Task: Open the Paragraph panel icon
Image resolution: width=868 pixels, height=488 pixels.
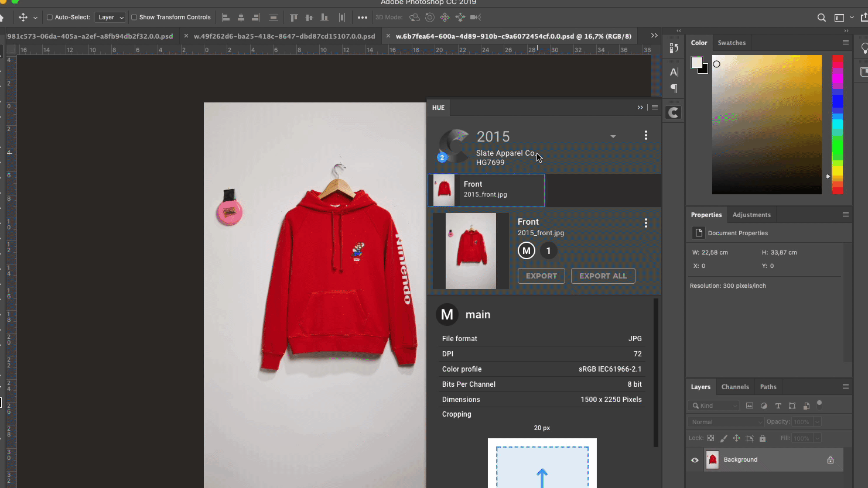Action: pos(674,88)
